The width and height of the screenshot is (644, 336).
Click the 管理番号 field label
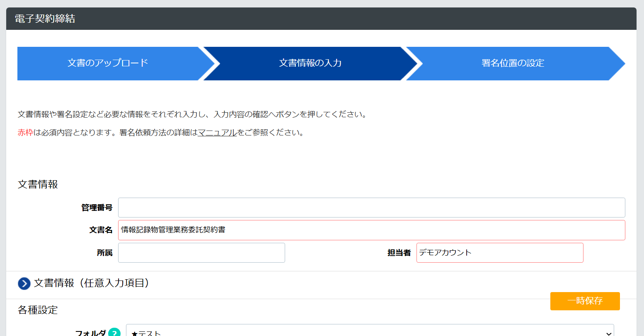tap(97, 208)
